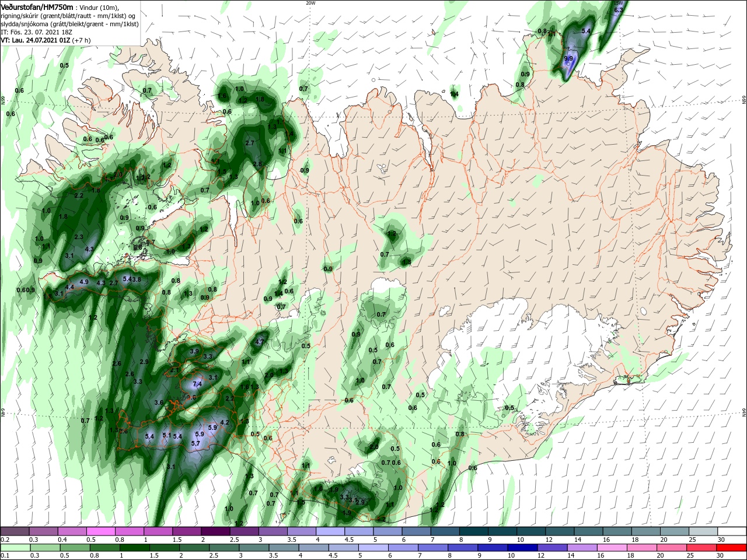
Task: Pick the 2 dark purple swatch in the upper legend row
Action: pos(215,531)
